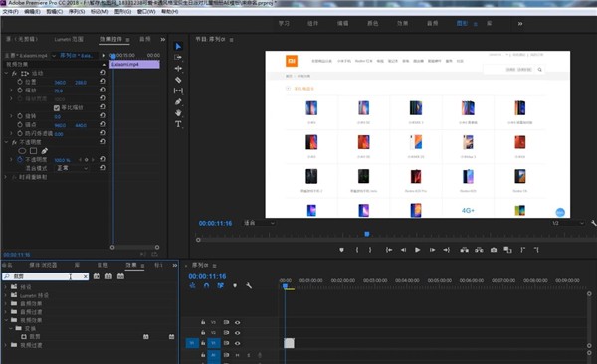Click 32-bit color effects filter icon
The height and width of the screenshot is (364, 597).
(108, 276)
